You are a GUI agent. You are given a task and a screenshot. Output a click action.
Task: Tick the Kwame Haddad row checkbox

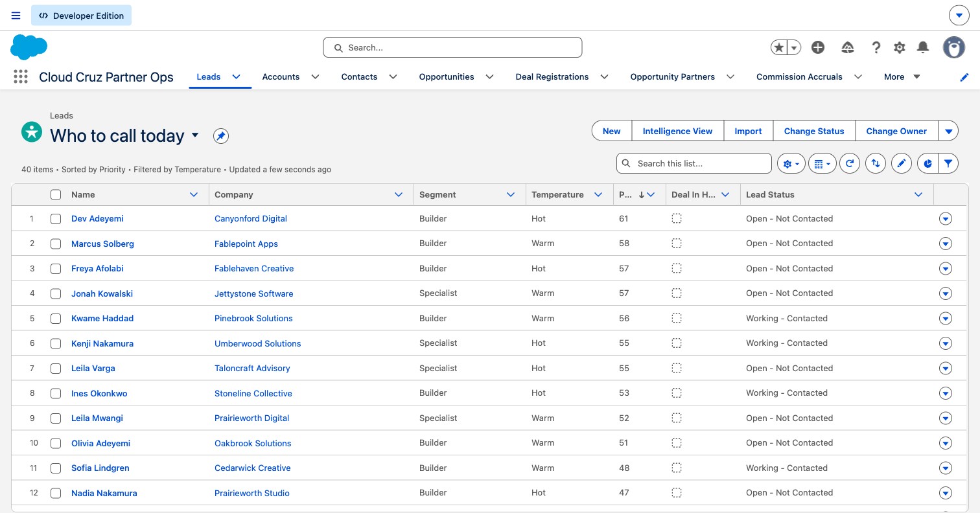click(x=56, y=319)
